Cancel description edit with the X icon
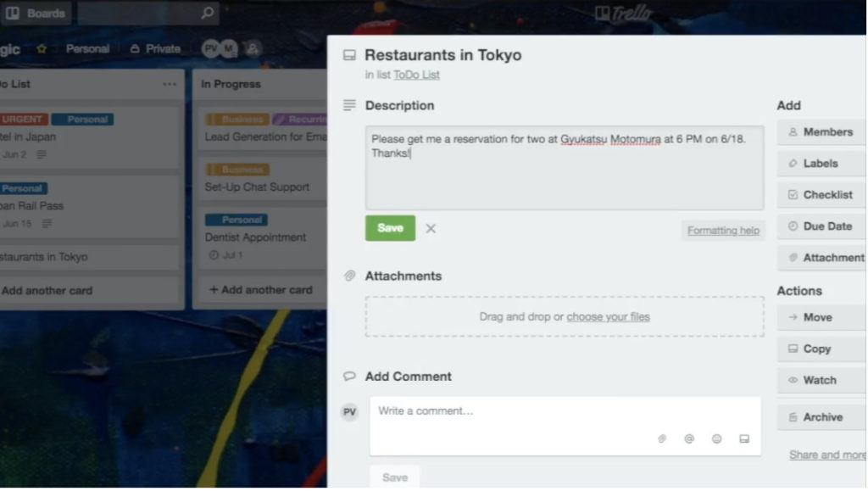868x491 pixels. 431,228
